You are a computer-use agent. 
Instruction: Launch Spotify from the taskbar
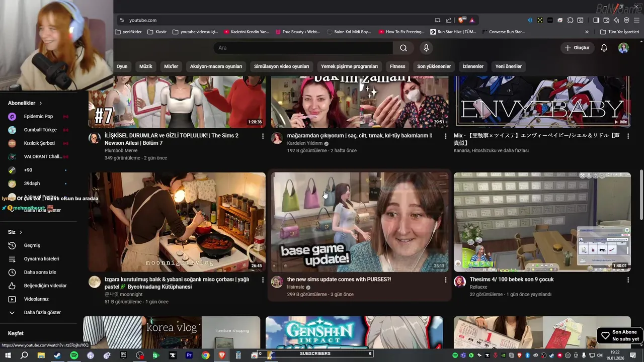(74, 355)
